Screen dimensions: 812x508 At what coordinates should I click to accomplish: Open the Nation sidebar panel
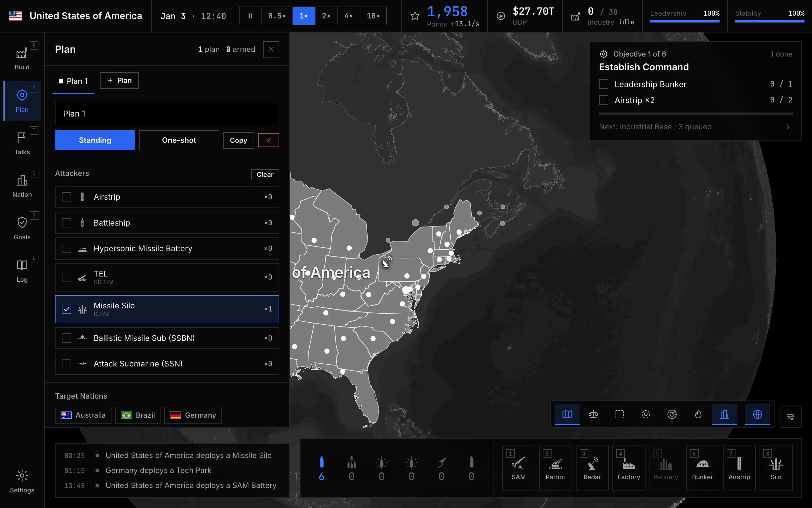[x=22, y=186]
